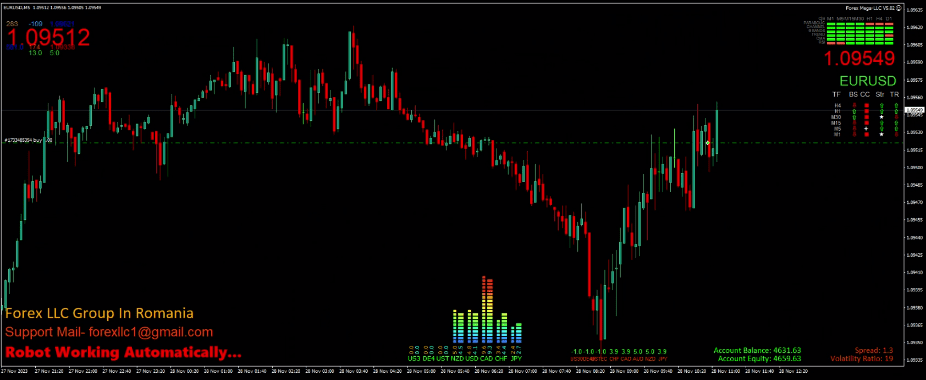Click the green up arrow in H4 TR column
This screenshot has height=380, width=926.
tap(896, 106)
